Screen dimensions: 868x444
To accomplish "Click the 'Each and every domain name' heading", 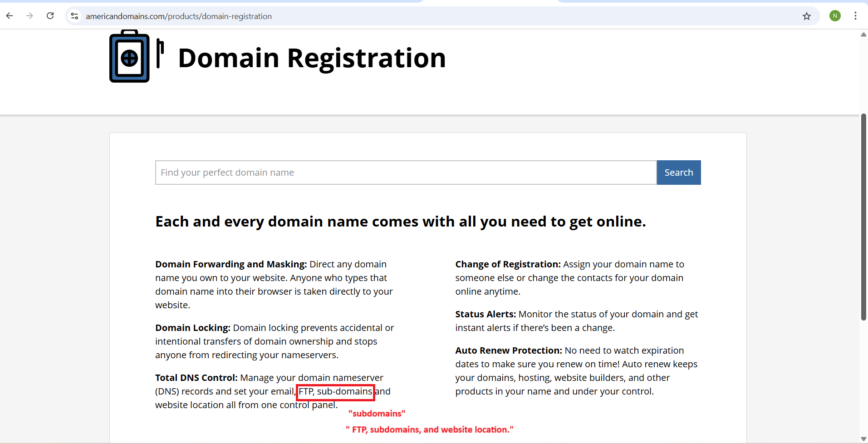I will point(400,222).
